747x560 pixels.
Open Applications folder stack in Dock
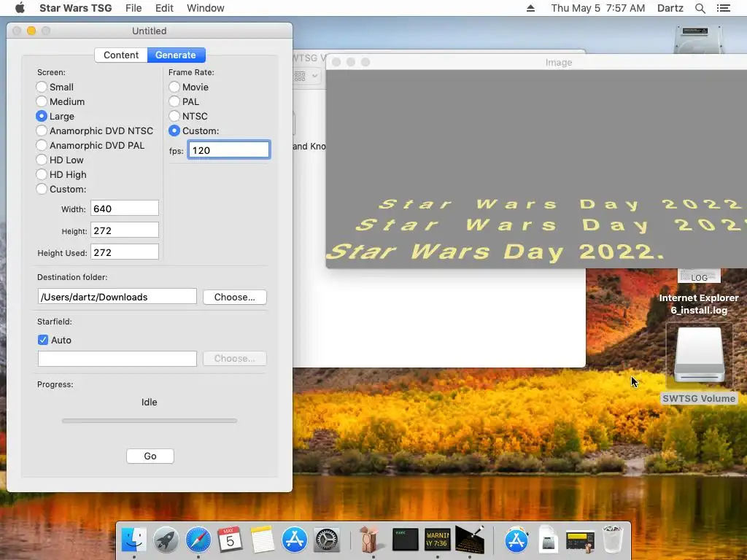516,540
